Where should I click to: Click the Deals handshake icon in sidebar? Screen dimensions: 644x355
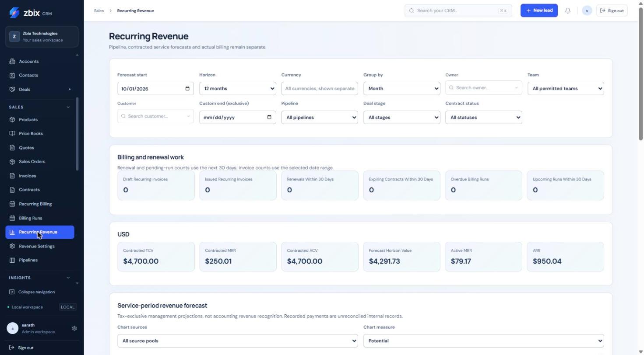pos(12,89)
